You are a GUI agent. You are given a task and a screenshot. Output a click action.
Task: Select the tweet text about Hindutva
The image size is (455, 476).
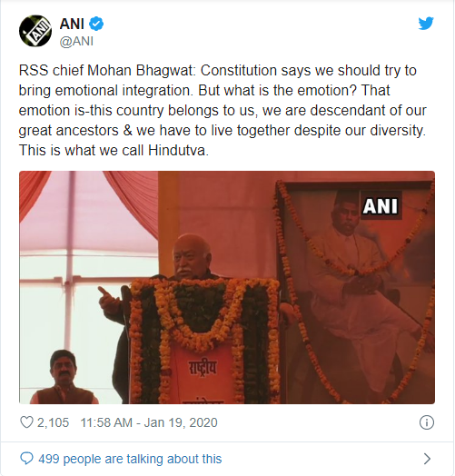223,110
